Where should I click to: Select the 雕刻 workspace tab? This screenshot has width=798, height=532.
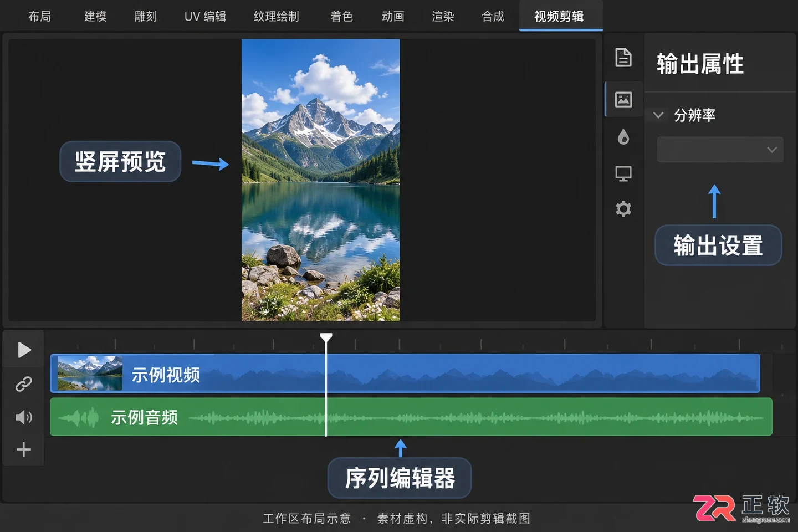(145, 16)
